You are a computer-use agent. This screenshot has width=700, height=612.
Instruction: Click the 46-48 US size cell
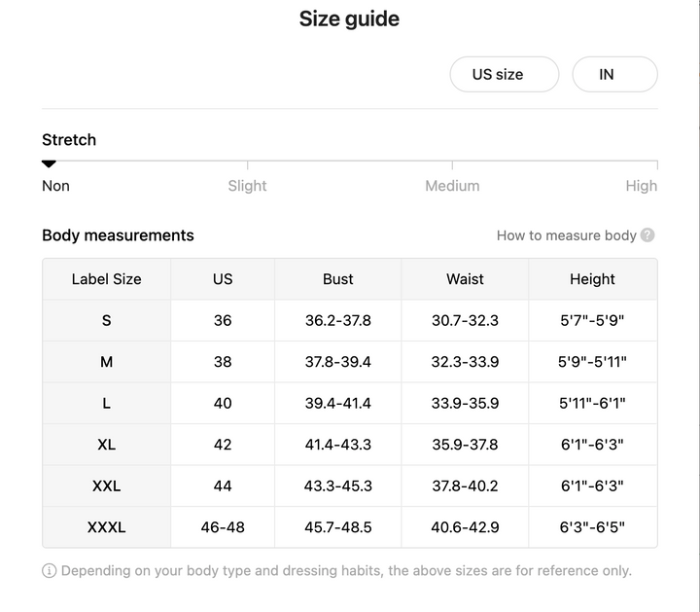[223, 527]
